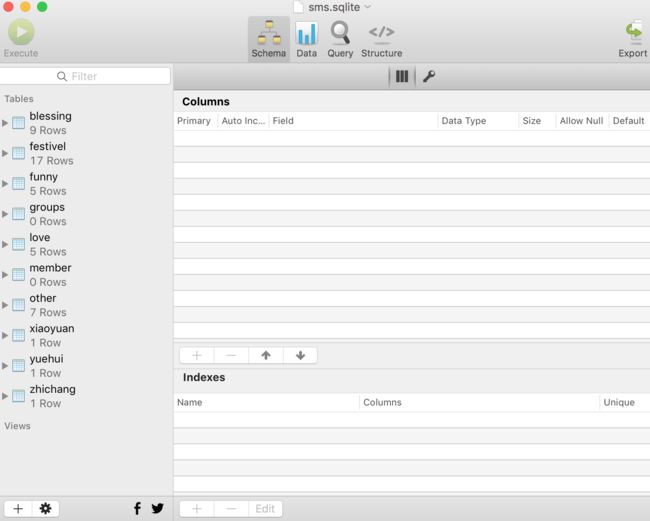Remove column with the minus button

click(x=231, y=355)
